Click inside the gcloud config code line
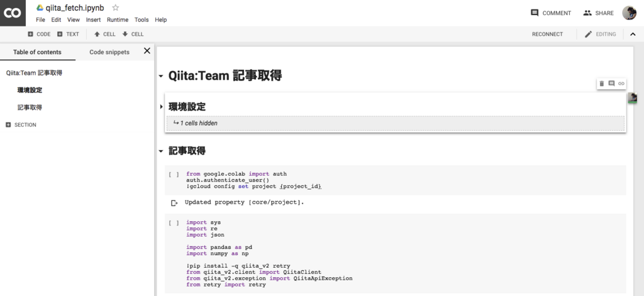Screen dimensions: 644x296 [254, 187]
